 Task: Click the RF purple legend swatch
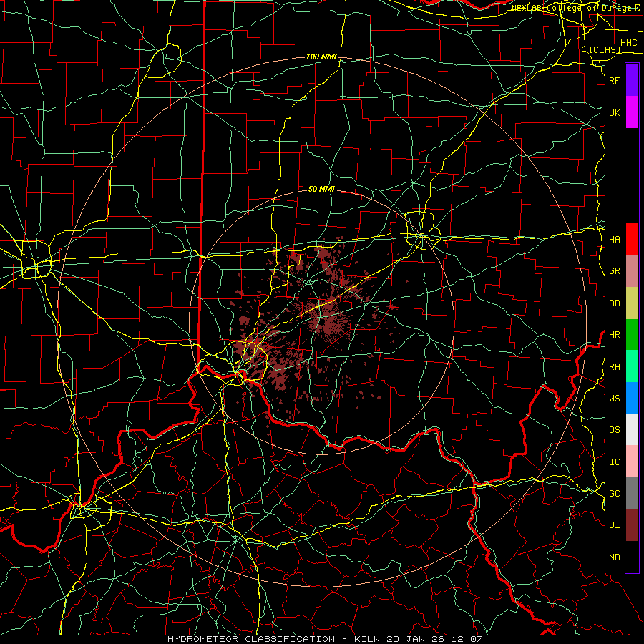[632, 79]
